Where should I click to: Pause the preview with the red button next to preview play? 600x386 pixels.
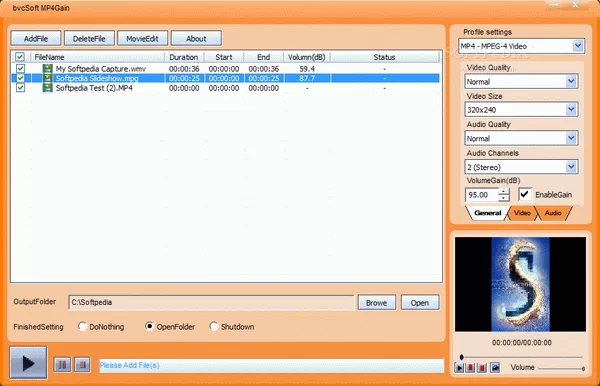[471, 368]
